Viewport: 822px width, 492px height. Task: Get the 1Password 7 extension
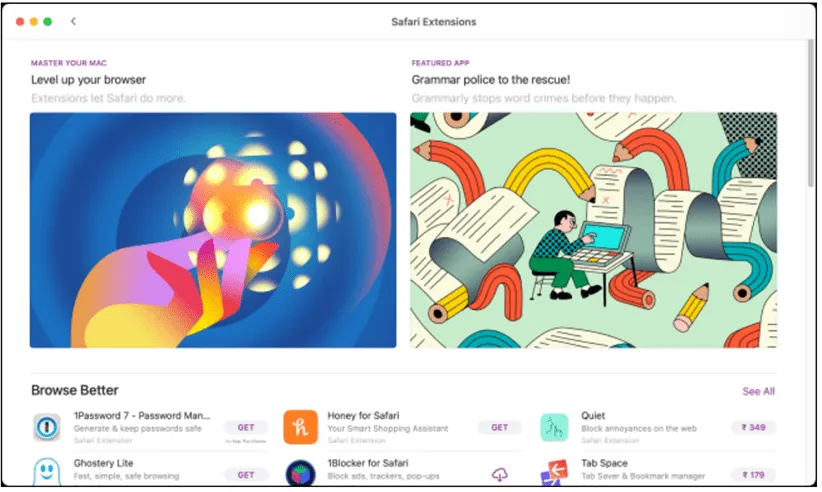click(x=246, y=428)
